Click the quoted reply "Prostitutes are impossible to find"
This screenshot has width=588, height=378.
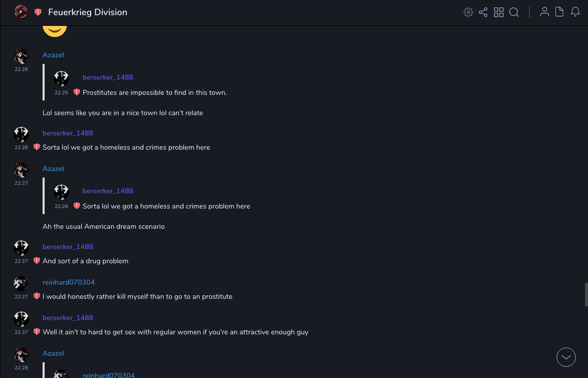[155, 92]
